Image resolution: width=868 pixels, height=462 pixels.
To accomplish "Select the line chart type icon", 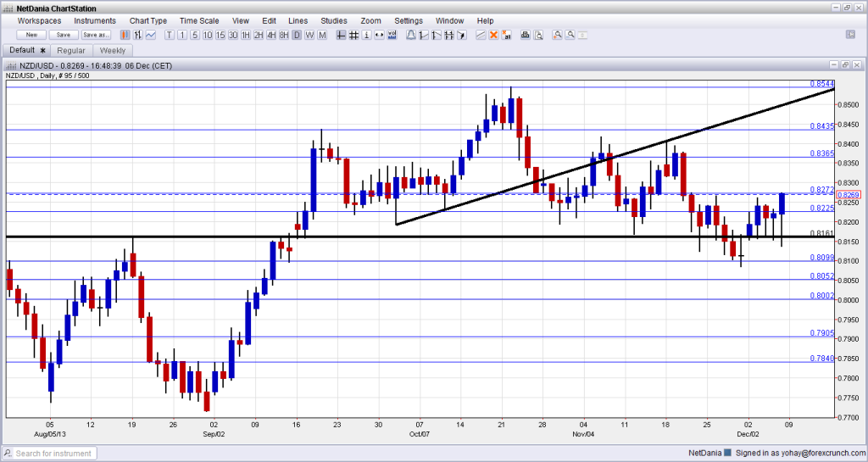I will pos(151,35).
